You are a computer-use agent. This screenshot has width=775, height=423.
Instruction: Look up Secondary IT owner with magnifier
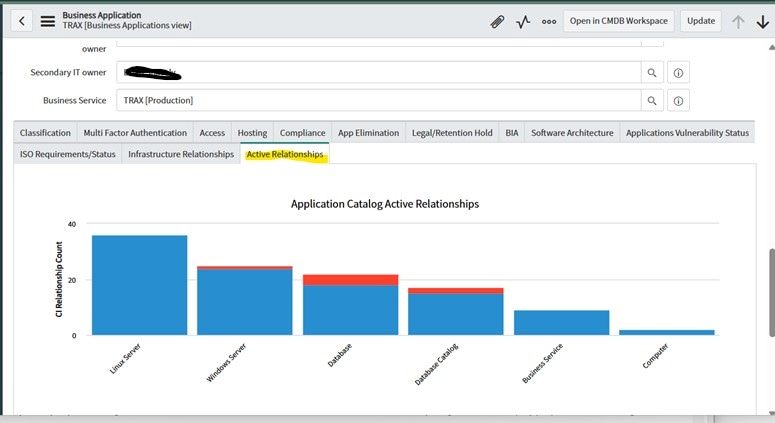(x=652, y=73)
